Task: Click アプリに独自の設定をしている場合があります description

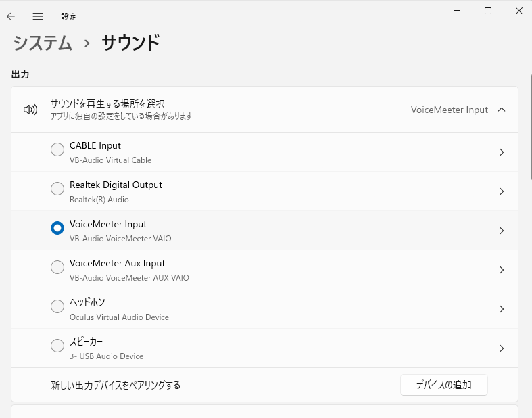Action: point(122,116)
